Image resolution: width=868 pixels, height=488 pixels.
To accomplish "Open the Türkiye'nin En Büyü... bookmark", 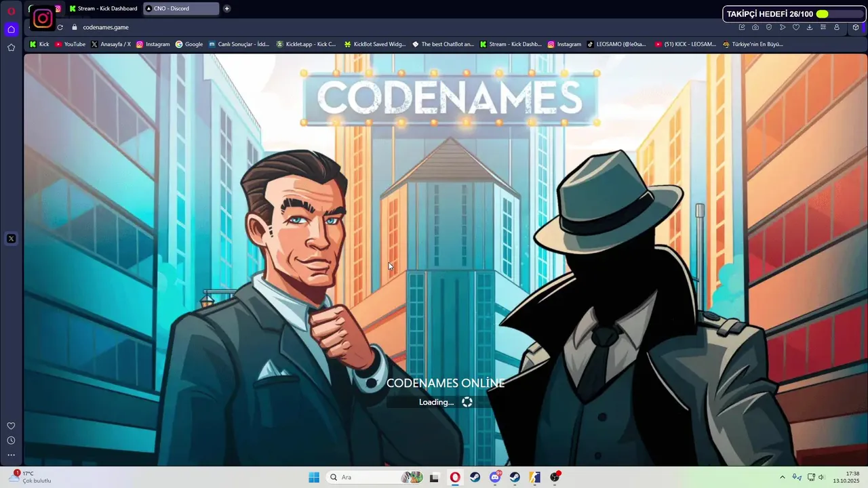I will pyautogui.click(x=753, y=44).
